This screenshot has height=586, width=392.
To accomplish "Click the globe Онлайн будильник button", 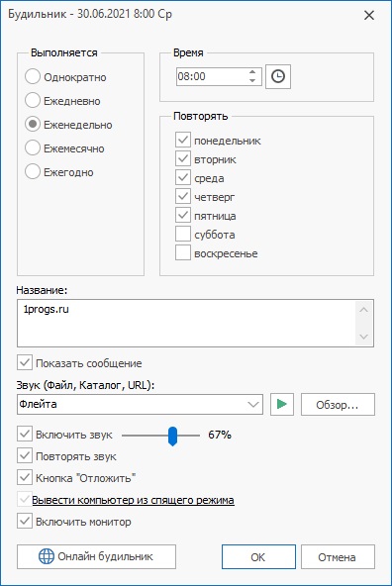I will (96, 557).
